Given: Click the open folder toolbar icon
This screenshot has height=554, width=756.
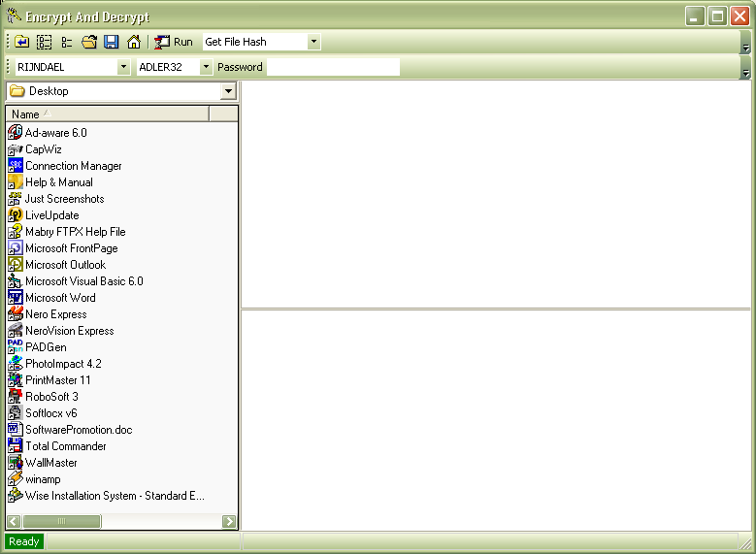Looking at the screenshot, I should click(89, 42).
